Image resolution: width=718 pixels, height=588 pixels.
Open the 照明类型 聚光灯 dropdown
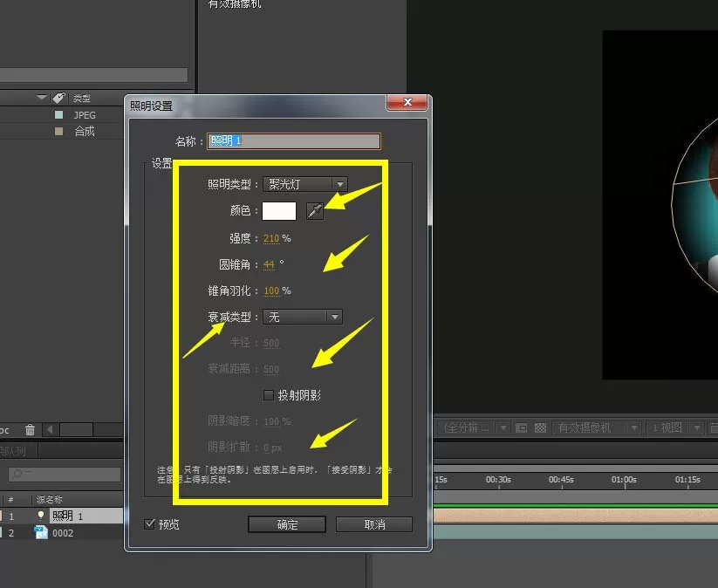[x=305, y=184]
